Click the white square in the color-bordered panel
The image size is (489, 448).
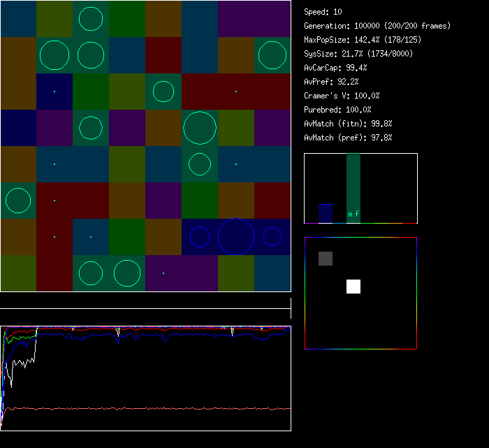coord(353,287)
